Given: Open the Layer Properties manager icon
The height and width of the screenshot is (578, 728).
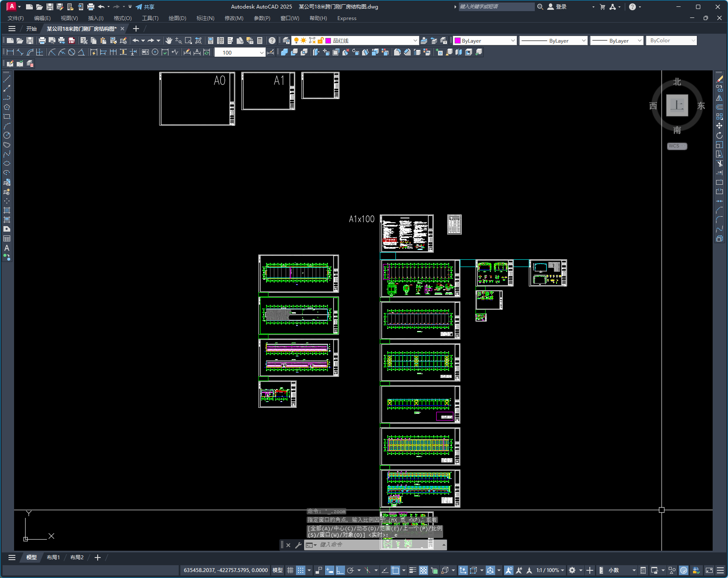Looking at the screenshot, I should point(286,41).
